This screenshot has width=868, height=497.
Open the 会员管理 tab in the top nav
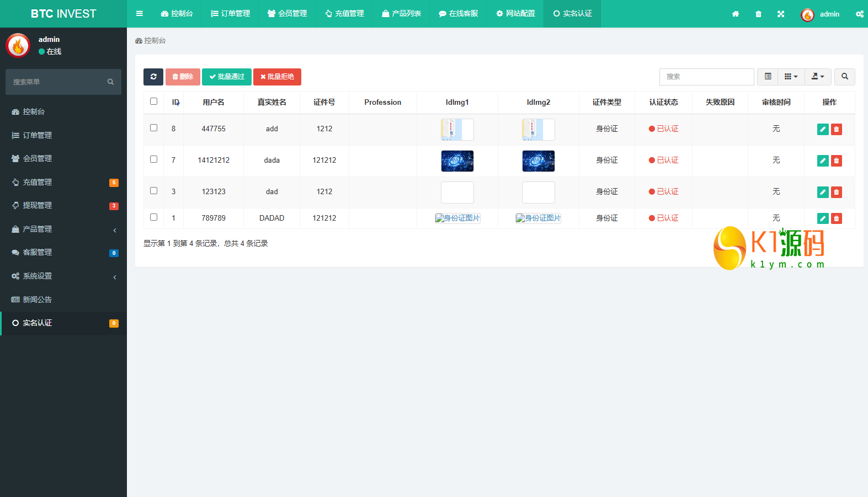287,14
